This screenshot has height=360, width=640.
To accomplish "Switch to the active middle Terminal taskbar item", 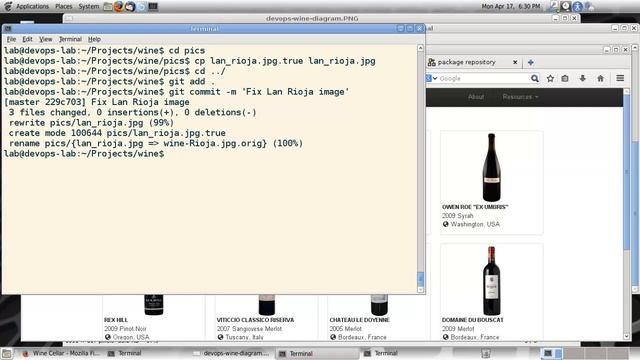I will pyautogui.click(x=317, y=353).
